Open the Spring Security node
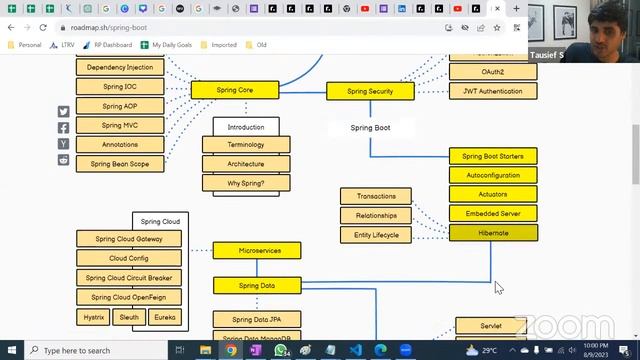The image size is (640, 360). pos(370,91)
